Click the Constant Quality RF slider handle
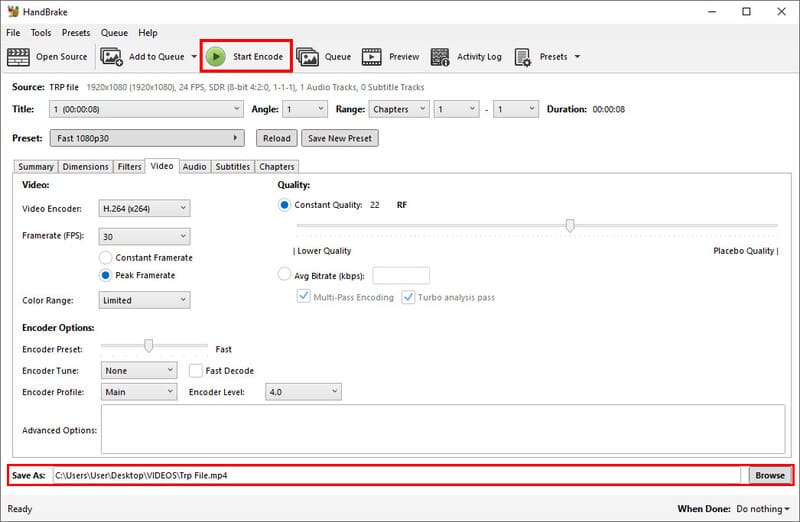The height and width of the screenshot is (522, 800). 570,225
